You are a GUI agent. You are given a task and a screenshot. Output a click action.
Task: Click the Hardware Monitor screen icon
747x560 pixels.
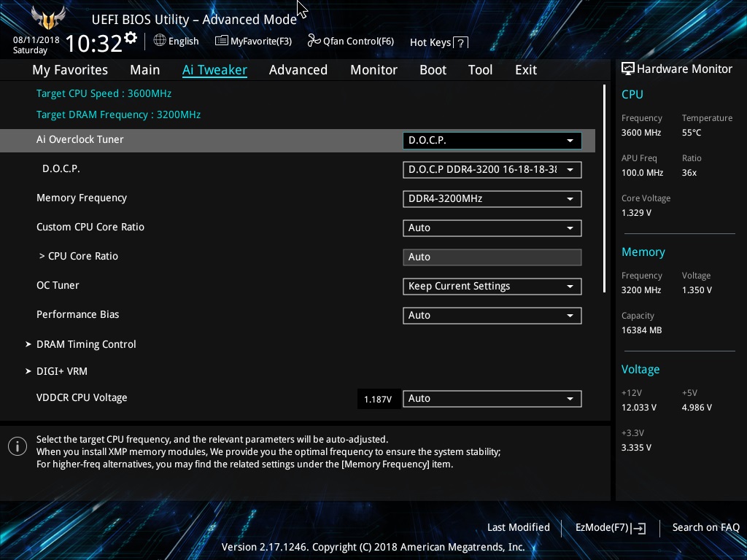click(628, 69)
